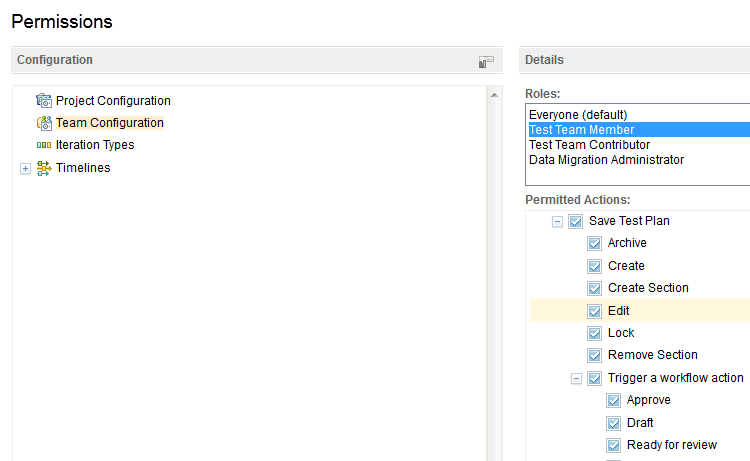Viewport: 750px width, 461px height.
Task: Click the Timelines tree icon
Action: pyautogui.click(x=43, y=168)
